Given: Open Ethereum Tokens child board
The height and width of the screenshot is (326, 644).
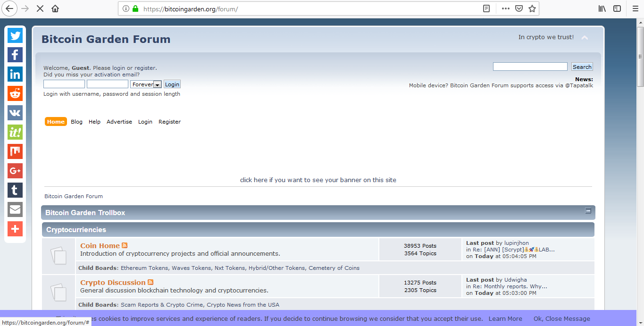Looking at the screenshot, I should coord(144,268).
